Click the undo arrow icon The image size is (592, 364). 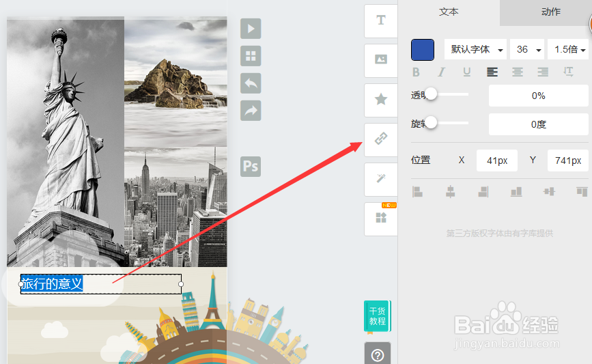pyautogui.click(x=251, y=83)
